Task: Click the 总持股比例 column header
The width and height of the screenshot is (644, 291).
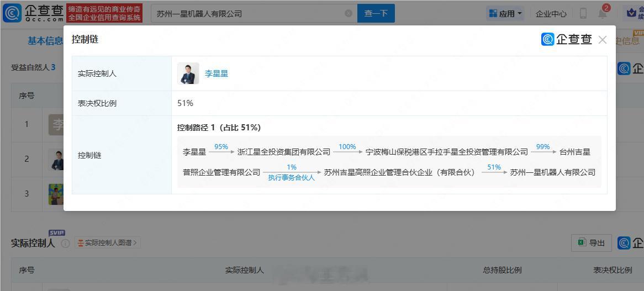Action: point(502,270)
